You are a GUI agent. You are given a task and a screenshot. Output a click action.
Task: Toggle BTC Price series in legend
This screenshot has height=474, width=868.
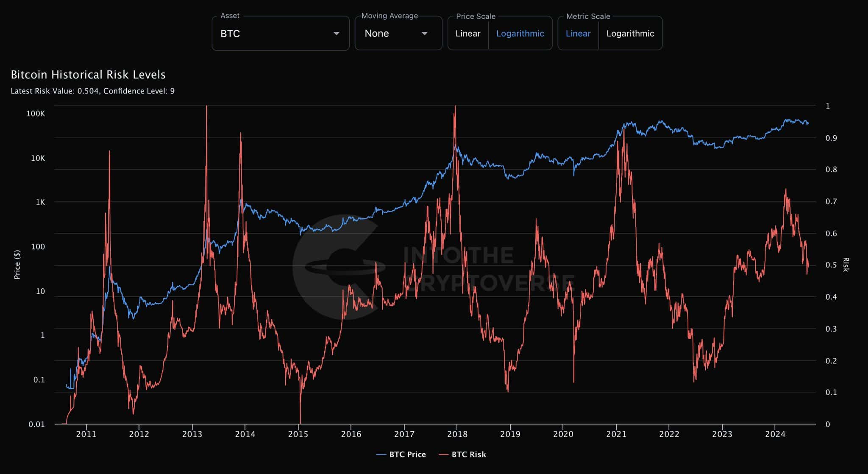pyautogui.click(x=401, y=454)
